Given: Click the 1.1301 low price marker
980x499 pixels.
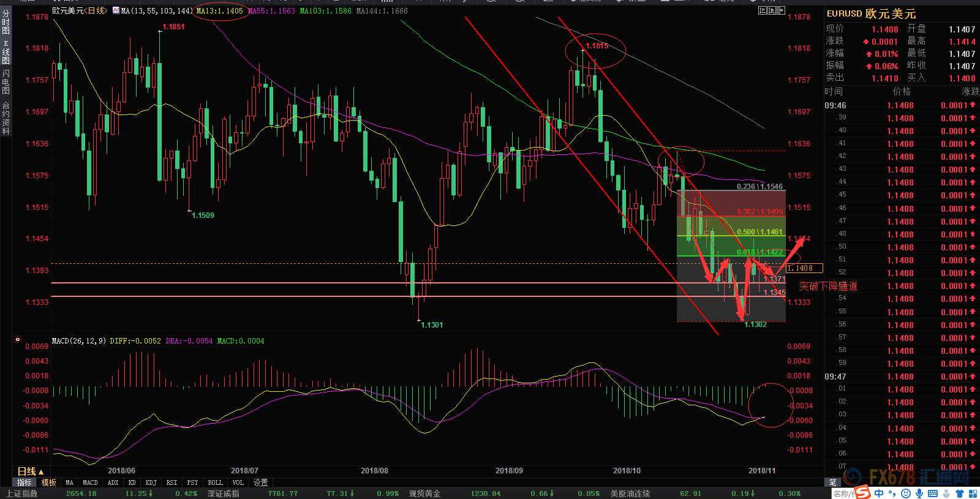Looking at the screenshot, I should point(432,325).
